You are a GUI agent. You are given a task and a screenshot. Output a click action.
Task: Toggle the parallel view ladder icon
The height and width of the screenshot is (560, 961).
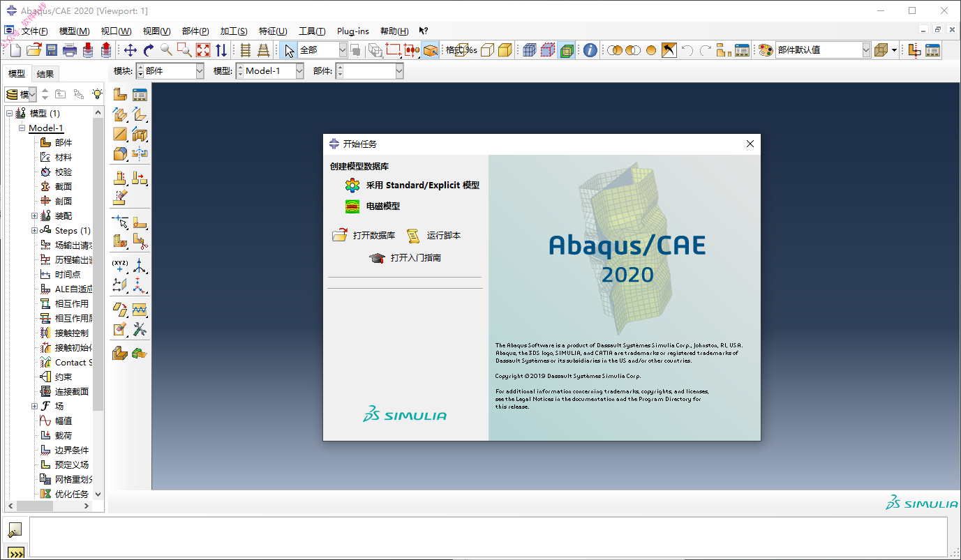coord(245,50)
